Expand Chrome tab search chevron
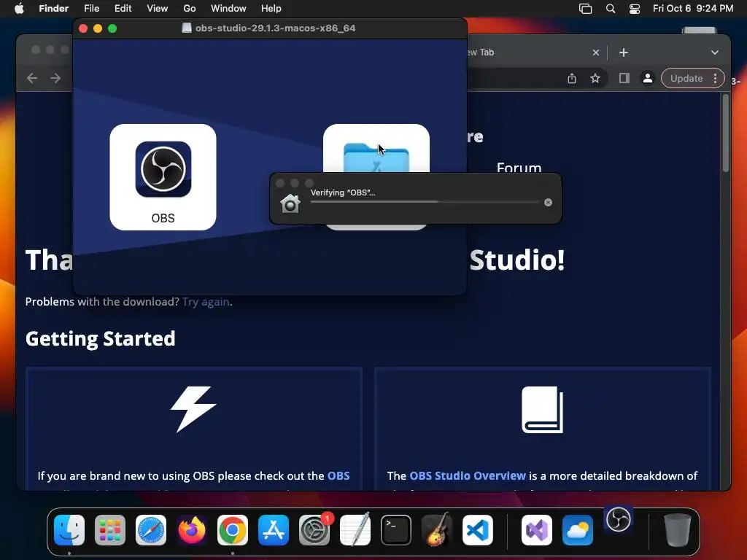The height and width of the screenshot is (560, 747). pyautogui.click(x=715, y=52)
